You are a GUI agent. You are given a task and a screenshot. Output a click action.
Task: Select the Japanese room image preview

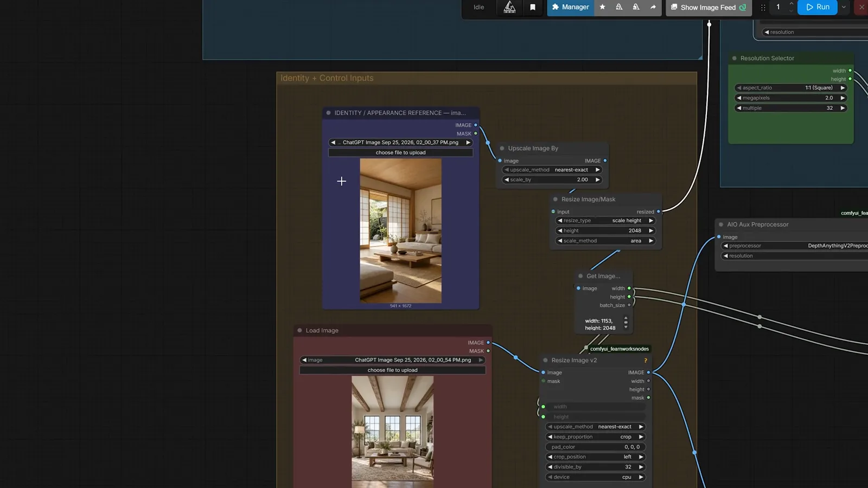click(400, 230)
